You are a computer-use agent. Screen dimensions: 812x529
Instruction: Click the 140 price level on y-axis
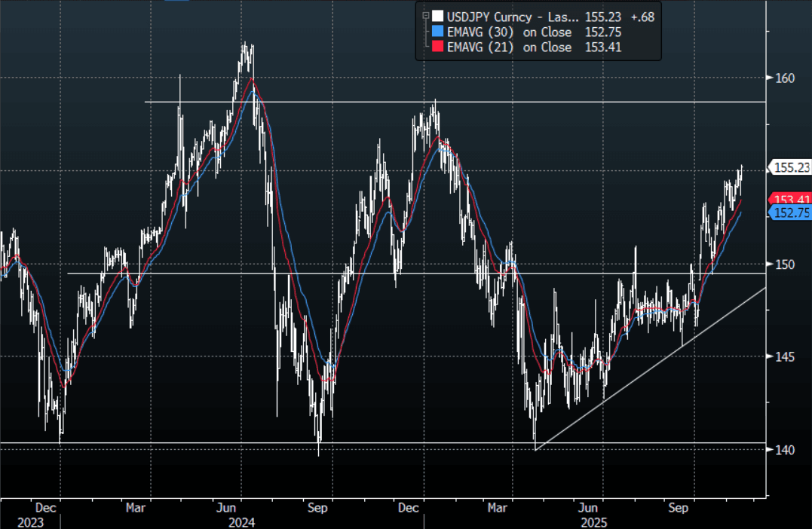tap(784, 450)
